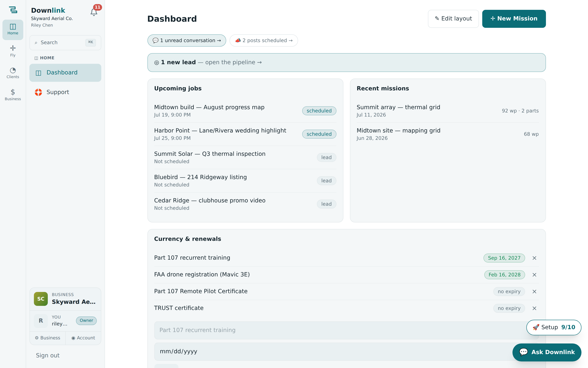The image size is (588, 368).
Task: Focus the Search field
Action: coord(65,43)
